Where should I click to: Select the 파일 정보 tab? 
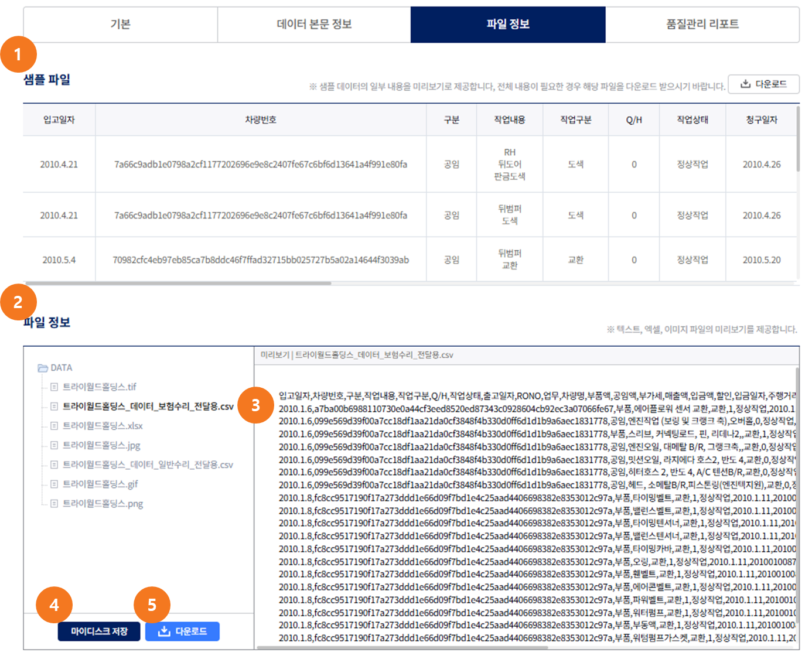click(x=508, y=25)
